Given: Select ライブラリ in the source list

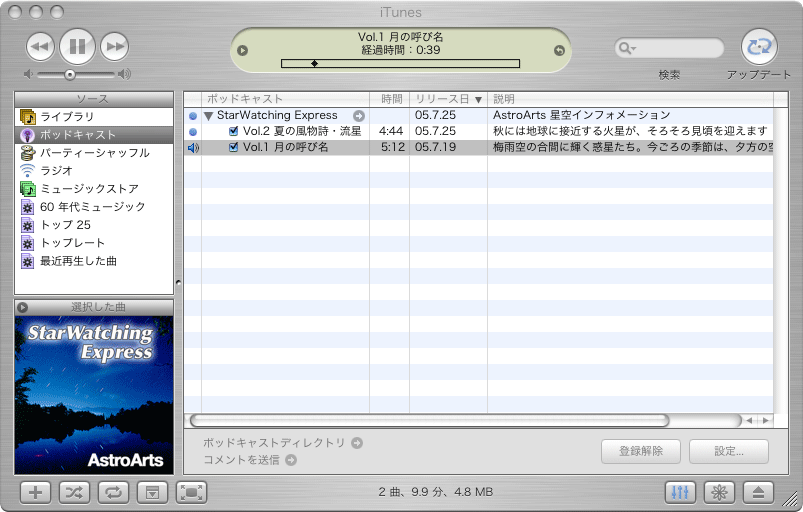Looking at the screenshot, I should coord(94,117).
